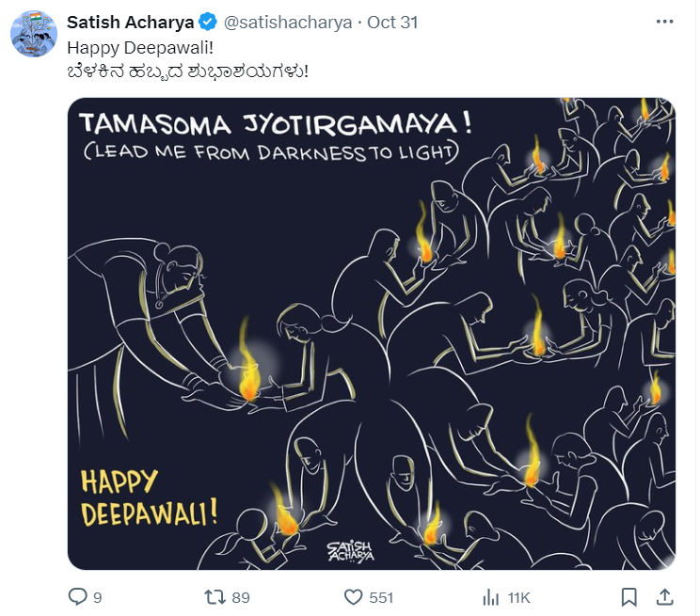Click the reply speech bubble icon

pyautogui.click(x=77, y=597)
